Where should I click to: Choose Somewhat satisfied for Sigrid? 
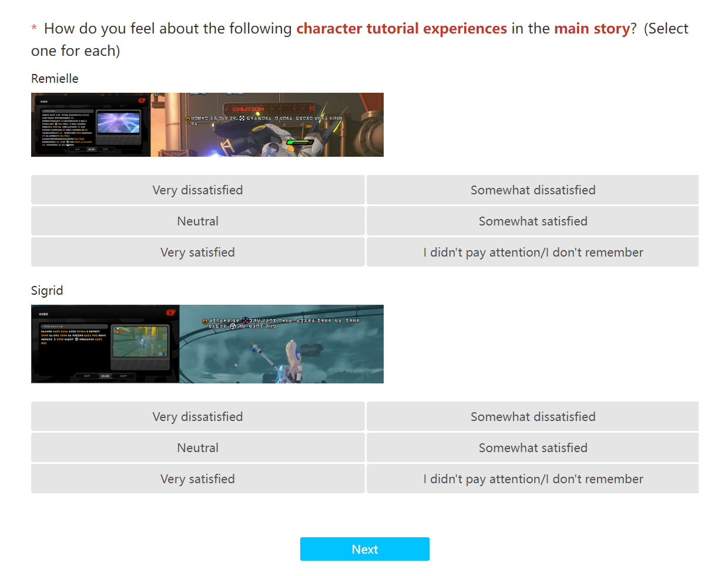point(532,447)
